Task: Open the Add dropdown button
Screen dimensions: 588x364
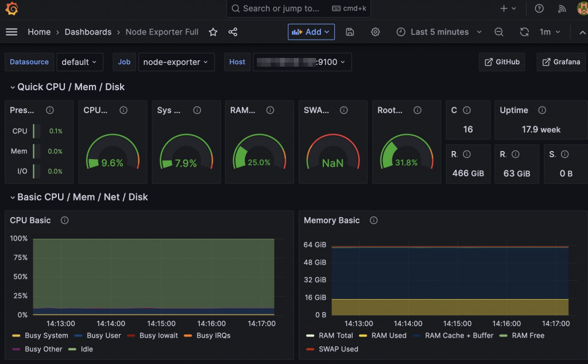Action: (x=311, y=32)
